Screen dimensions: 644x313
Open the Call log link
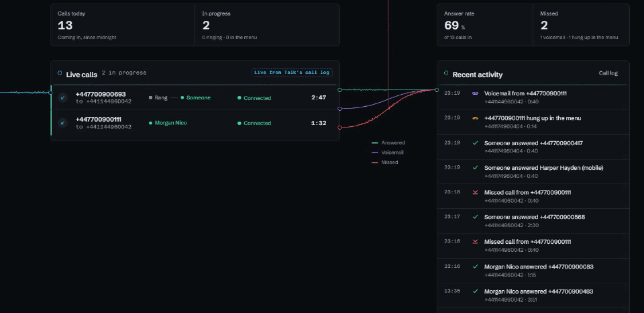pos(608,73)
